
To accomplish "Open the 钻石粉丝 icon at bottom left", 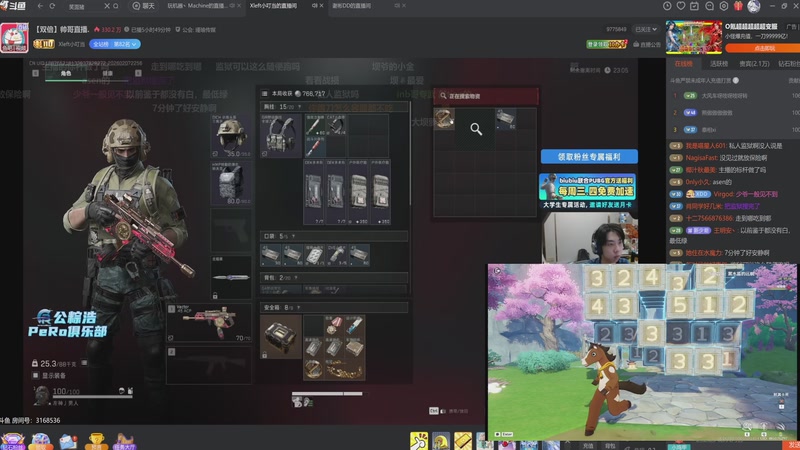I will [x=12, y=441].
